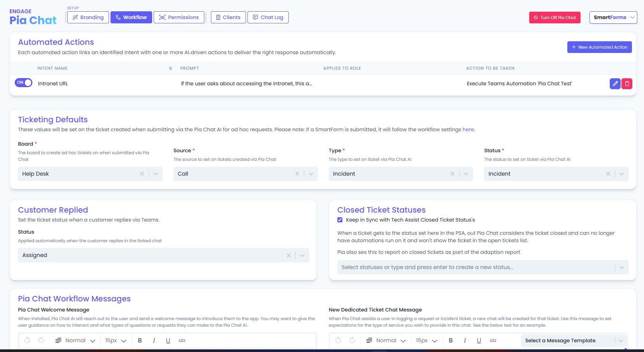Clear the Ticketing Defaults Status value
The width and height of the screenshot is (644, 352).
pyautogui.click(x=608, y=174)
